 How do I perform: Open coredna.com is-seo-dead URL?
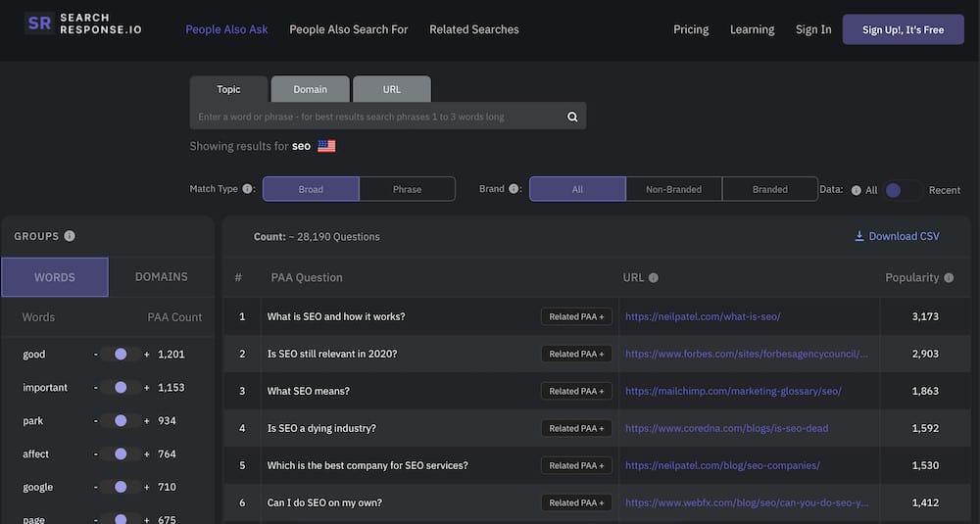(x=726, y=428)
